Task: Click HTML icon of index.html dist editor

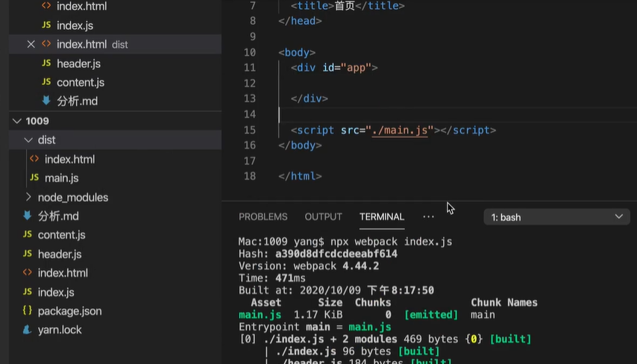Action: click(46, 44)
